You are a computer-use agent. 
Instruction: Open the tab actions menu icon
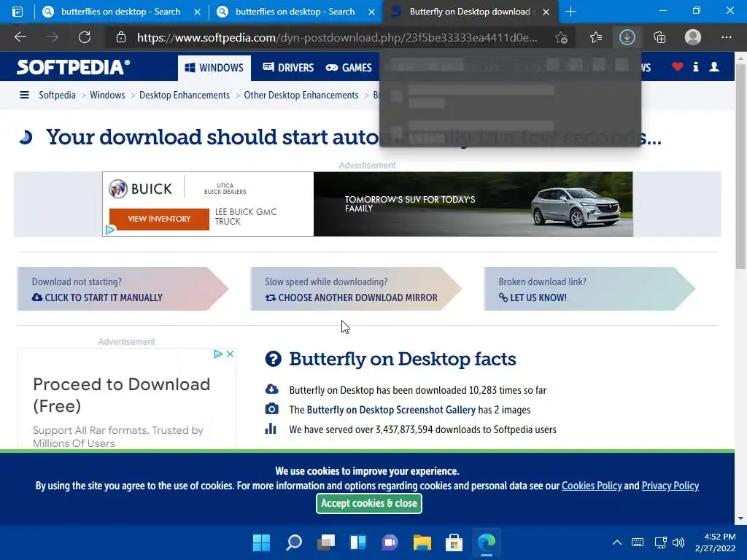click(18, 12)
